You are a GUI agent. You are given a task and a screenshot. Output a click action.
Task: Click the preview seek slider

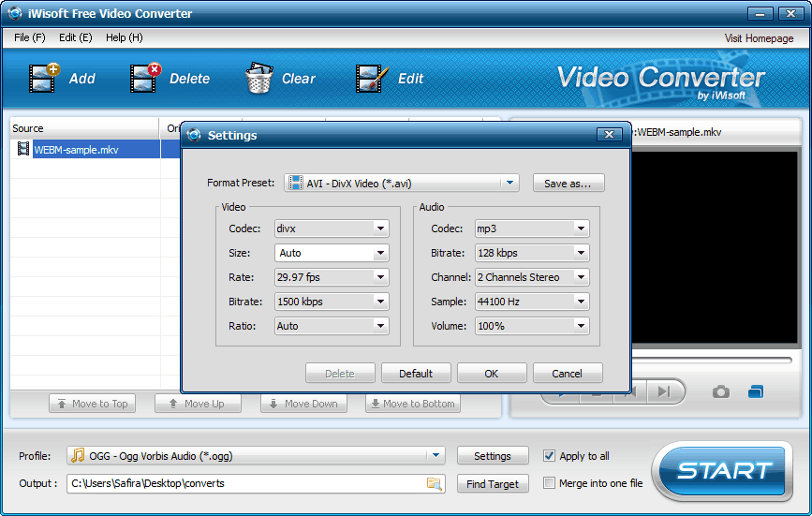(712, 360)
